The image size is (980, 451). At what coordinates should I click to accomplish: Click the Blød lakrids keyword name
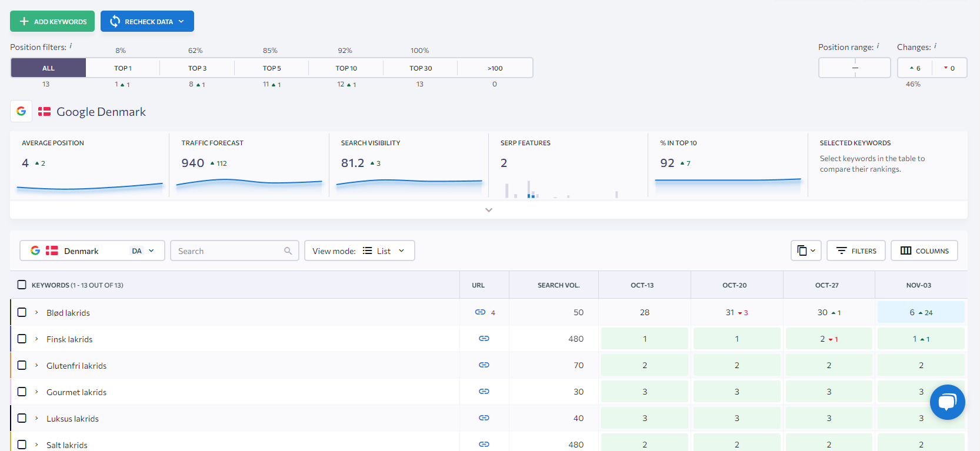tap(68, 313)
